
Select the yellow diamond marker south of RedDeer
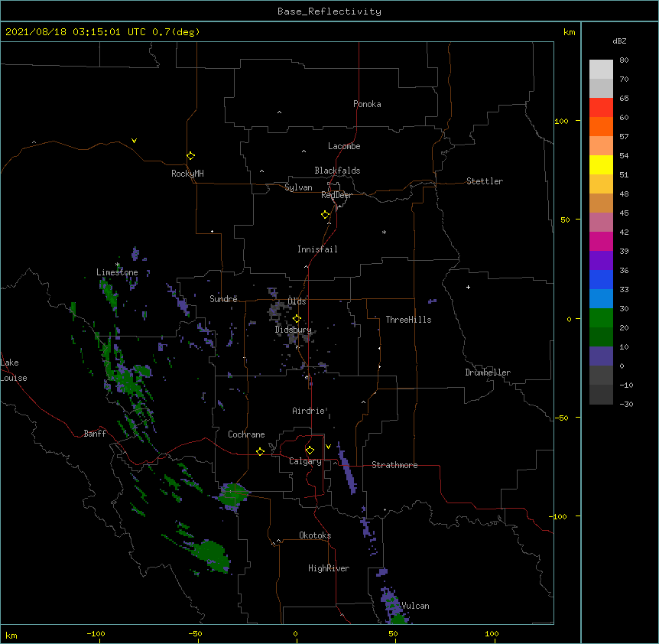[326, 215]
